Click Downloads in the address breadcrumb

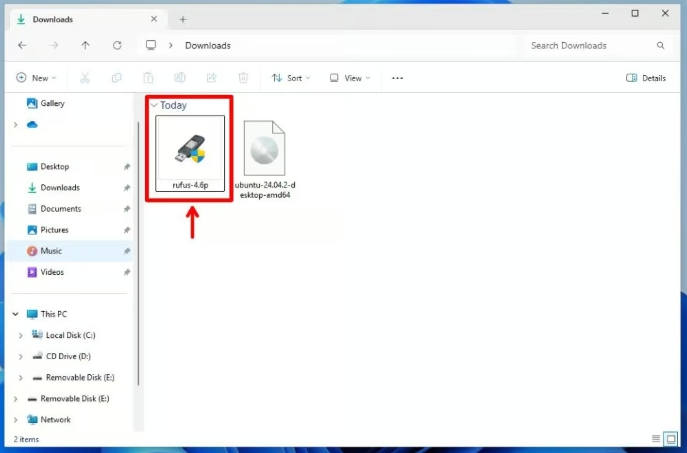(x=208, y=46)
